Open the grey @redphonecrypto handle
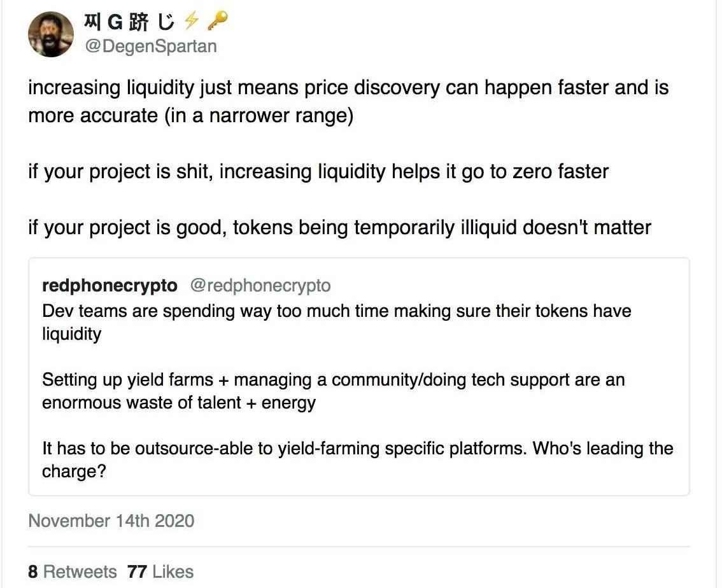The width and height of the screenshot is (722, 588). [260, 286]
